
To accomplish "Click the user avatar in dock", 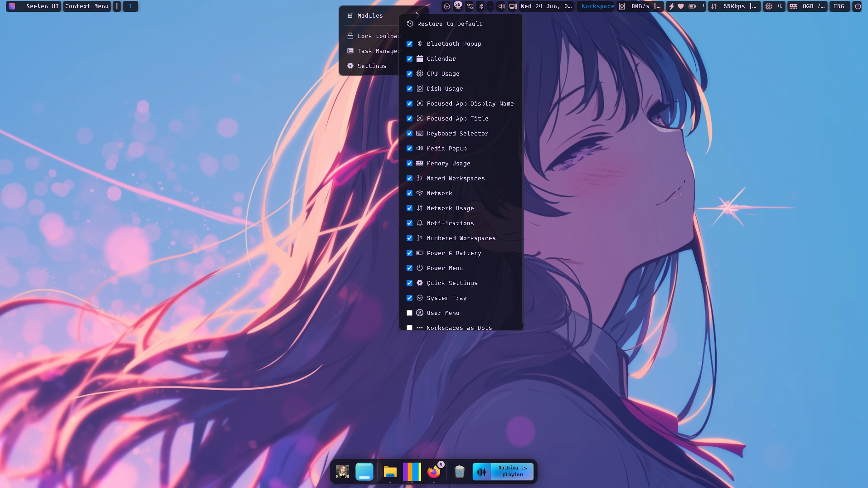I will click(x=343, y=472).
